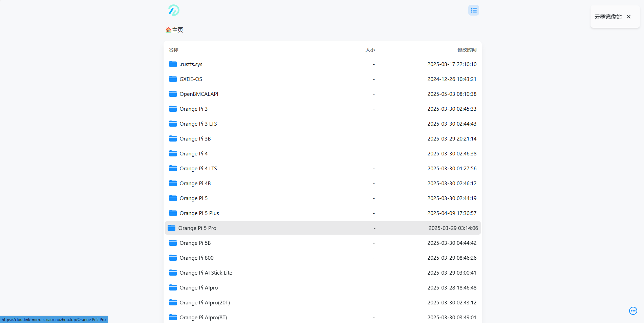Open the Orange Pi 800 folder name
Viewport: 644px width, 323px height.
(196, 258)
